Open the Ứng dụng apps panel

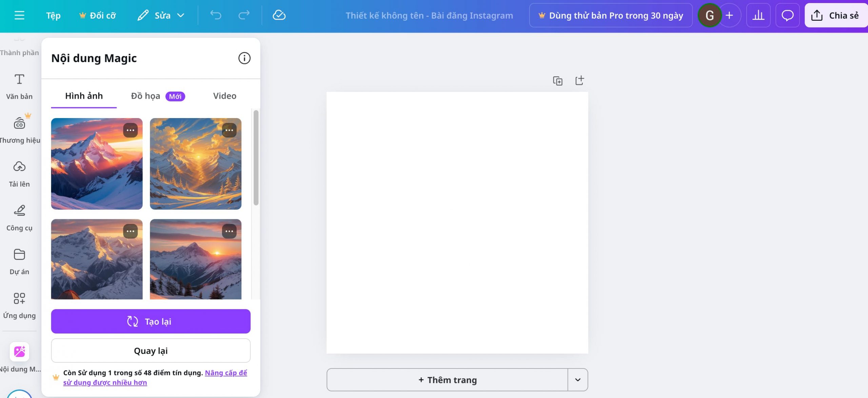click(19, 305)
